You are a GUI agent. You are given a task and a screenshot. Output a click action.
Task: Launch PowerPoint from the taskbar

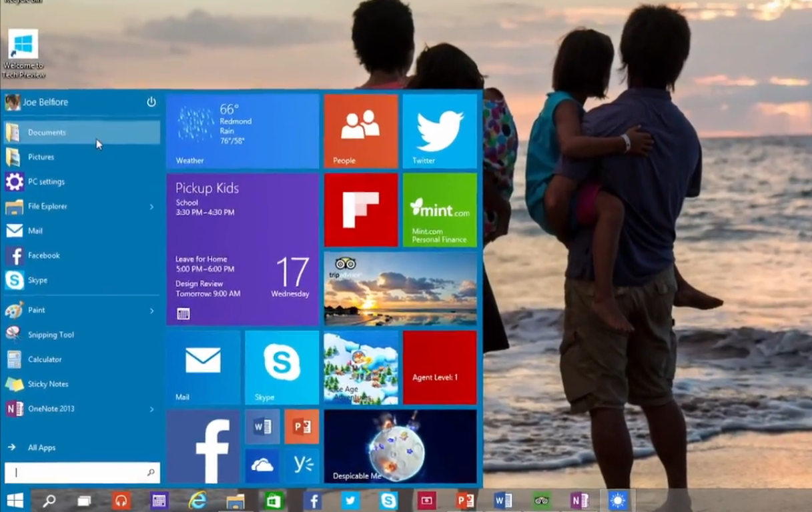coord(465,500)
